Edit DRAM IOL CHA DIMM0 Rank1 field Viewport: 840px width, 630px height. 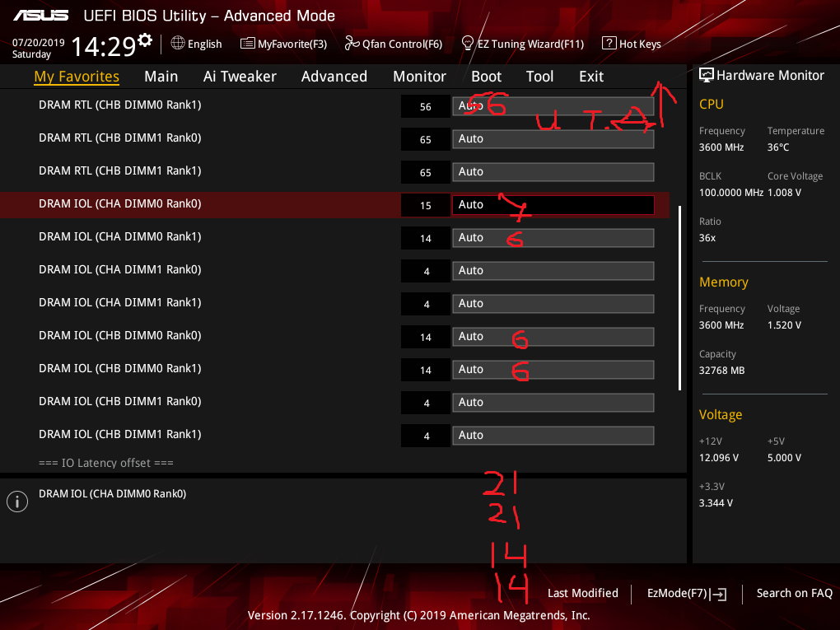(x=553, y=238)
